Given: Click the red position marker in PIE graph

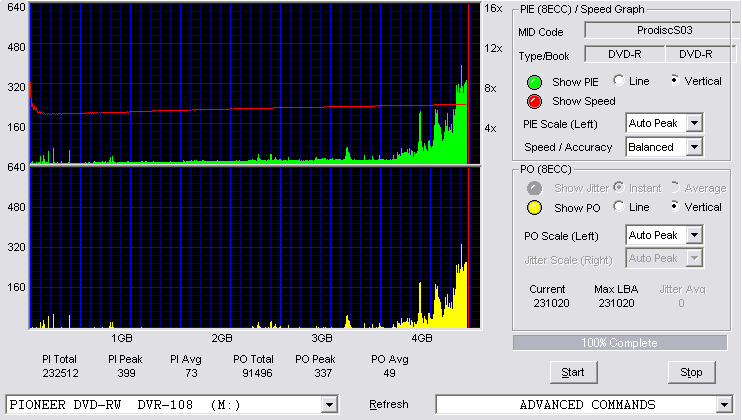Looking at the screenshot, I should [x=468, y=84].
